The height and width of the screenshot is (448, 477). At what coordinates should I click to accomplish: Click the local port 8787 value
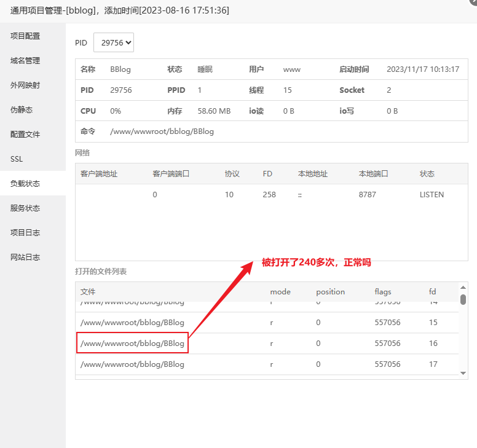(367, 195)
